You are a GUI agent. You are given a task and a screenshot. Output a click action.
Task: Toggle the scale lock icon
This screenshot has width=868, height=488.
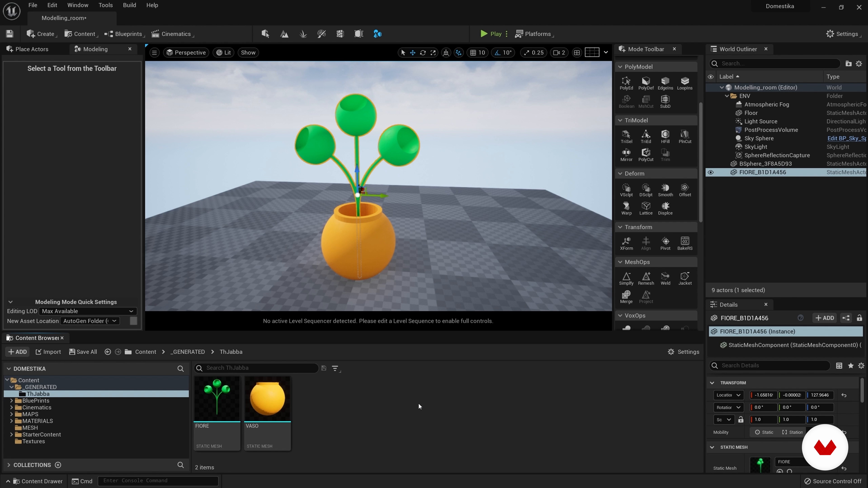(x=741, y=420)
